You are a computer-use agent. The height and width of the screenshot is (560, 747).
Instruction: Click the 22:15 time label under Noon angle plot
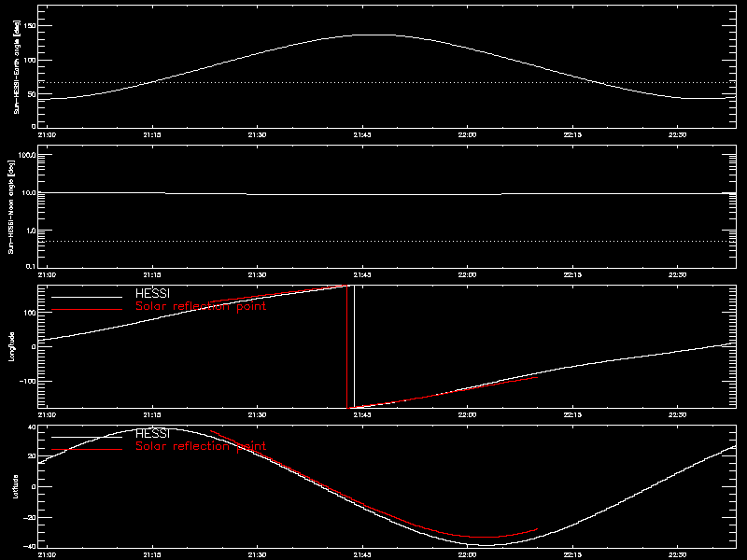572,275
